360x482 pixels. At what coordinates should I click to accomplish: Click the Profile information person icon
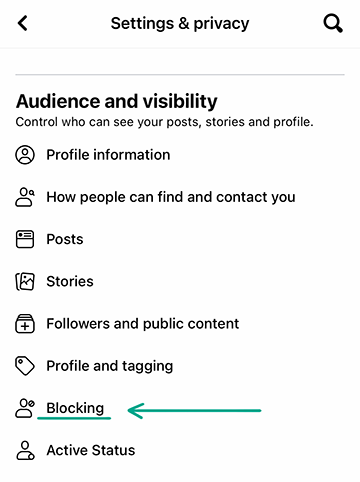tap(25, 155)
